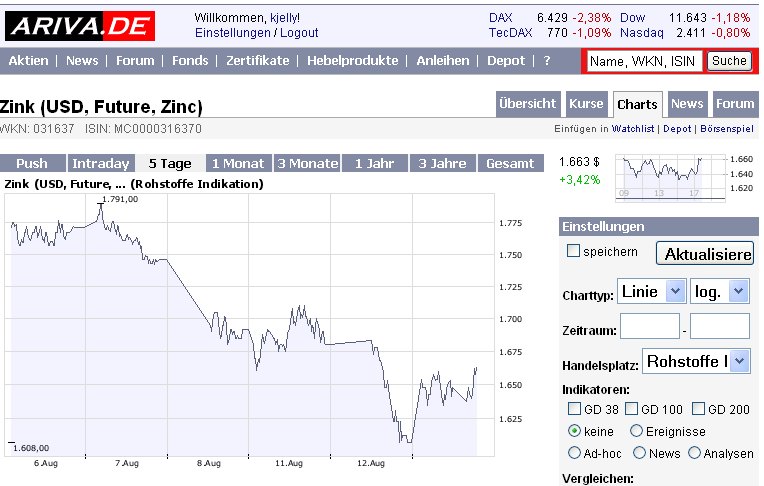Screen dimensions: 764x486
Task: Click the Zeitraum start date field
Action: tap(649, 326)
